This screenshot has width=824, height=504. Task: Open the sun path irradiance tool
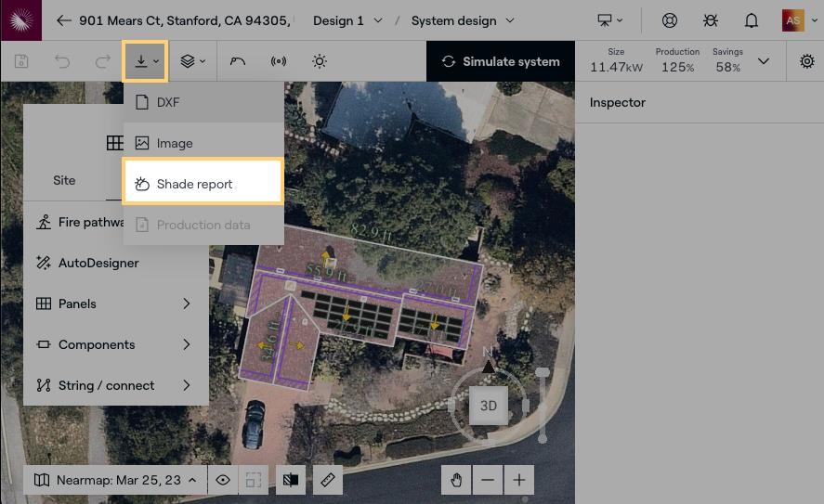click(x=320, y=61)
